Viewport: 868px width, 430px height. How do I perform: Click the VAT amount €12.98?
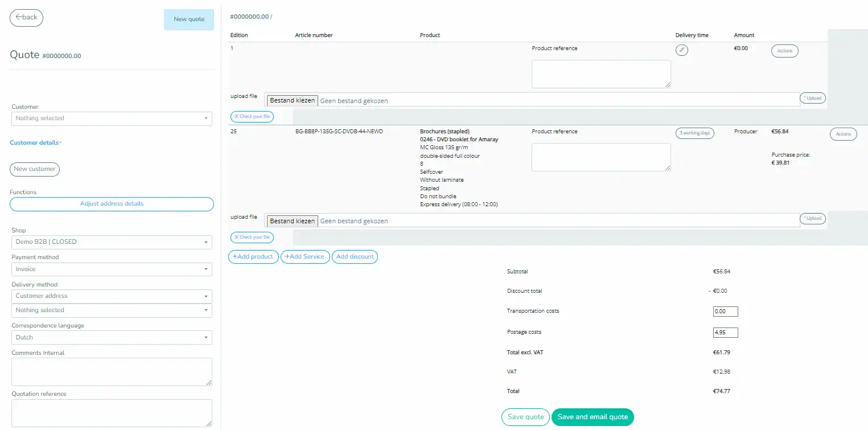(721, 372)
